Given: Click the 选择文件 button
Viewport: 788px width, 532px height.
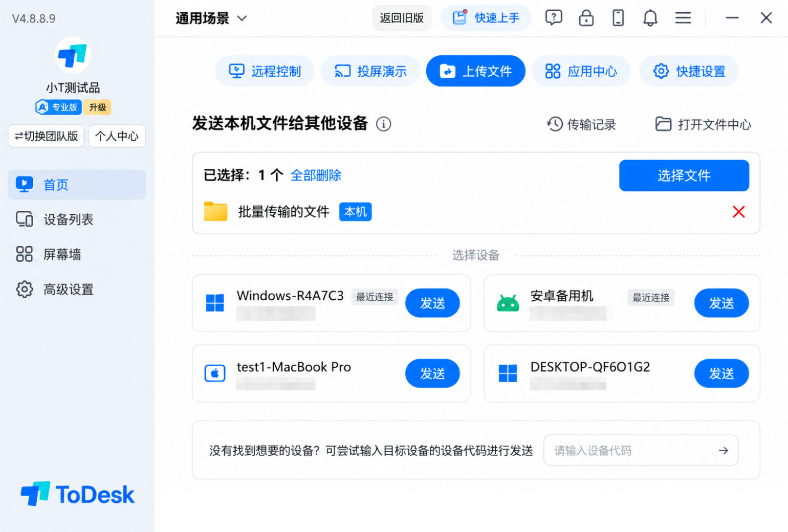Looking at the screenshot, I should [684, 175].
